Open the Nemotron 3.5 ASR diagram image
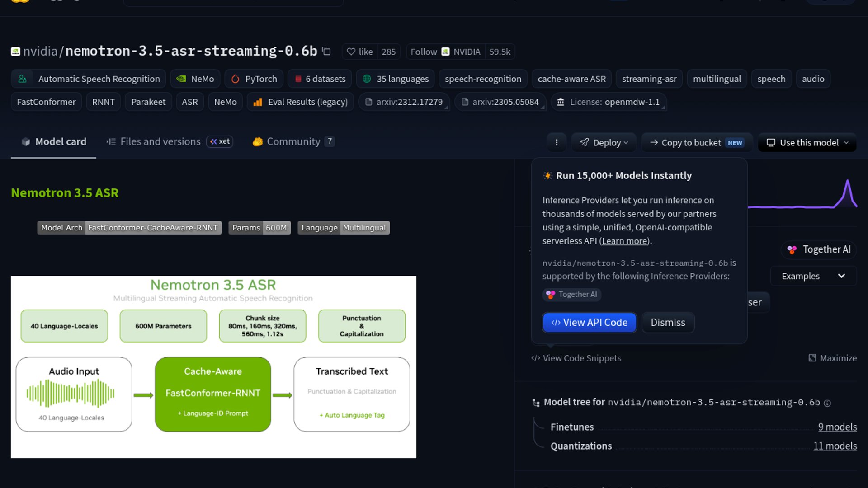 tap(213, 367)
